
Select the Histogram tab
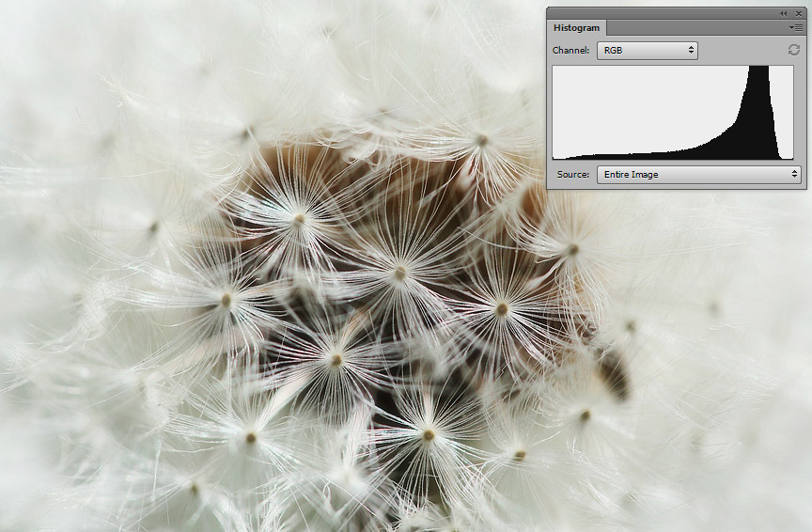click(576, 28)
